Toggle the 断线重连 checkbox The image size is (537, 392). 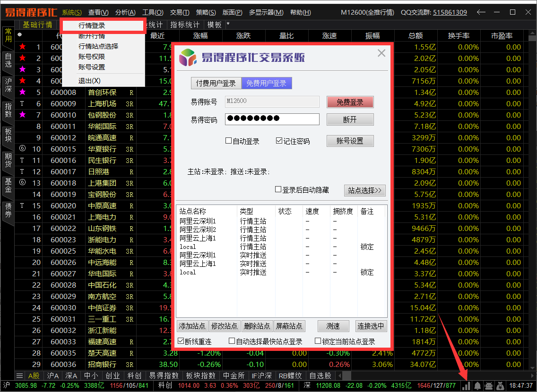pos(181,341)
